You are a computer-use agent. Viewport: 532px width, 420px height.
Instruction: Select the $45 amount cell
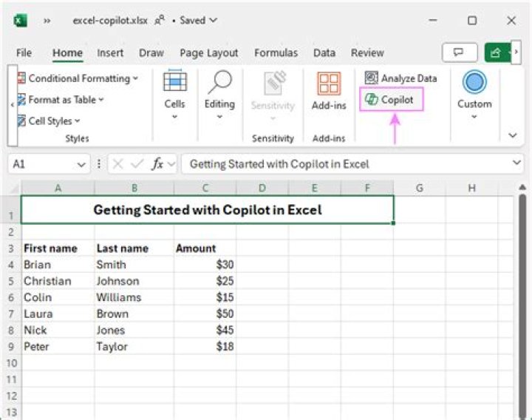205,330
